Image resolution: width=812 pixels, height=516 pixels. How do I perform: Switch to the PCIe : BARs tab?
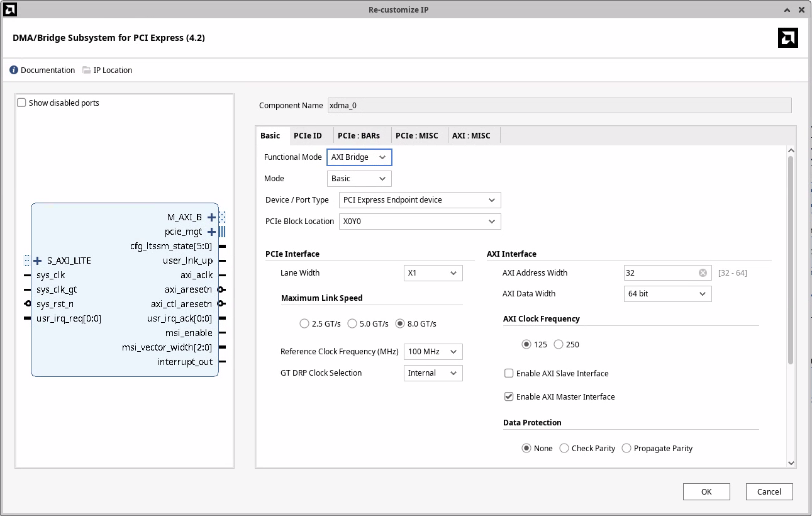(359, 136)
